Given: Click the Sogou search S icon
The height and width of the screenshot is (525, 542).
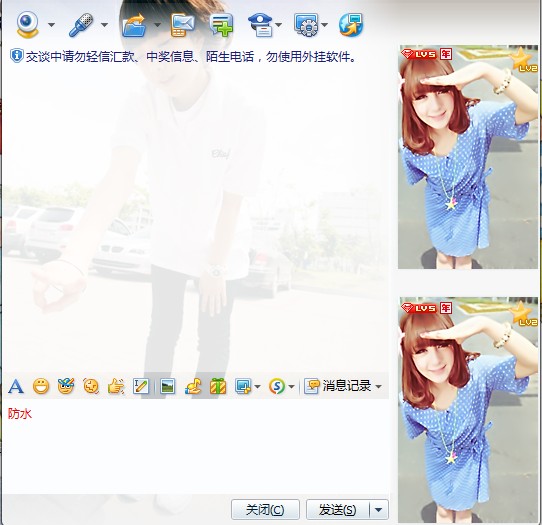Looking at the screenshot, I should [277, 386].
